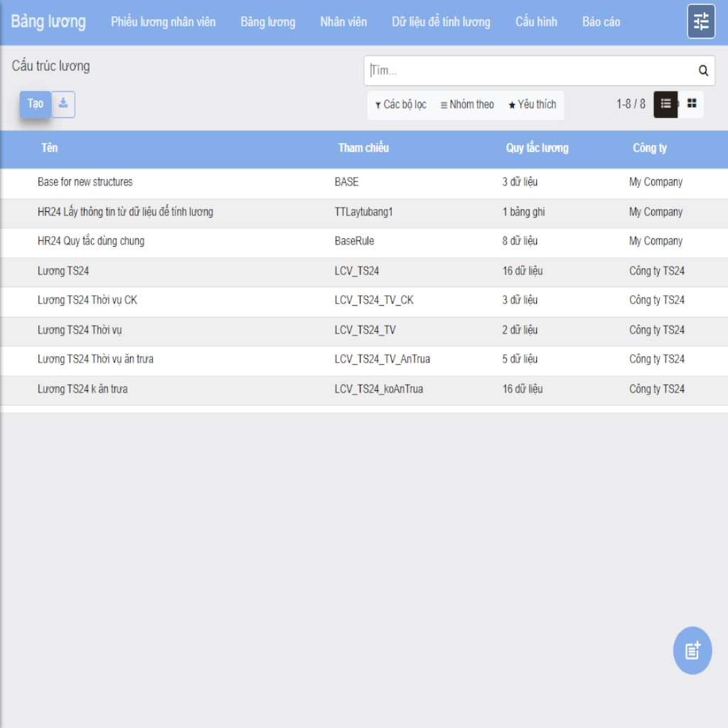The image size is (728, 728).
Task: Open the Lương TS24 Thời vụ CK record
Action: [x=87, y=300]
